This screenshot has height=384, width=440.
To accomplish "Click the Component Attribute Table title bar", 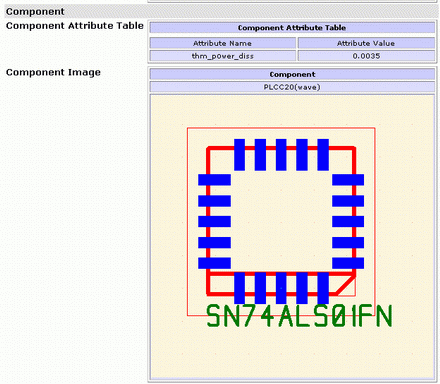I will [x=292, y=28].
